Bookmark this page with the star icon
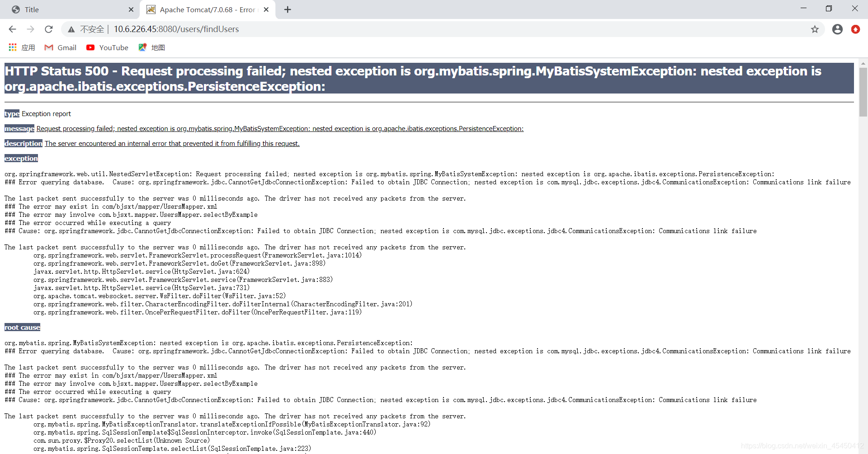The height and width of the screenshot is (454, 868). tap(815, 29)
